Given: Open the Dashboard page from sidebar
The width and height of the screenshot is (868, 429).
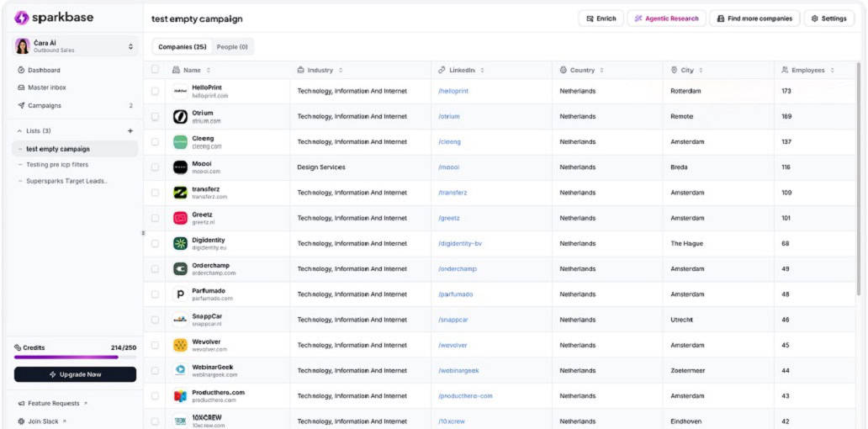Looking at the screenshot, I should click(44, 70).
